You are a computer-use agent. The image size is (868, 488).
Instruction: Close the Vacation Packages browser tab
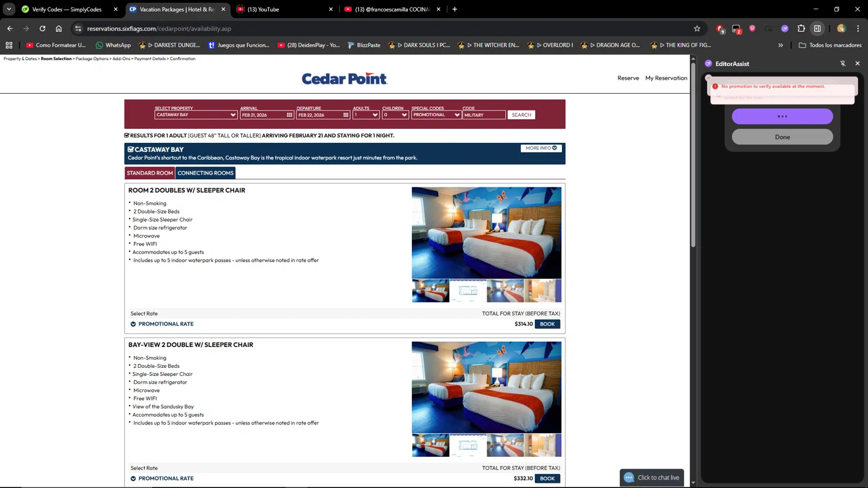click(223, 9)
